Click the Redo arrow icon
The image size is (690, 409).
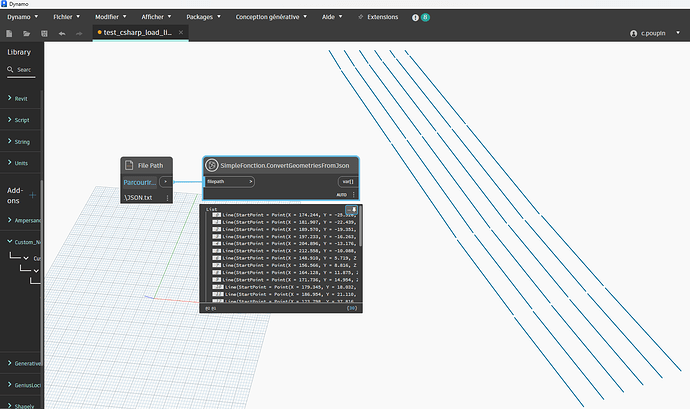coord(79,33)
